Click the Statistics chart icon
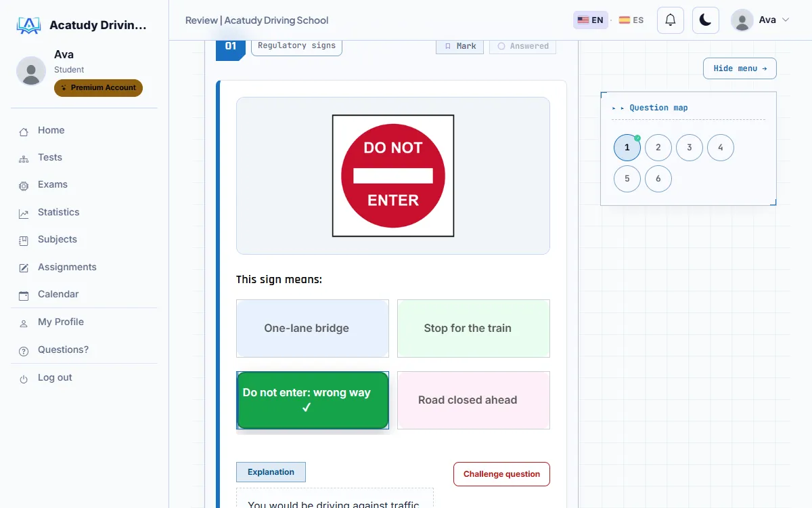 coord(24,213)
